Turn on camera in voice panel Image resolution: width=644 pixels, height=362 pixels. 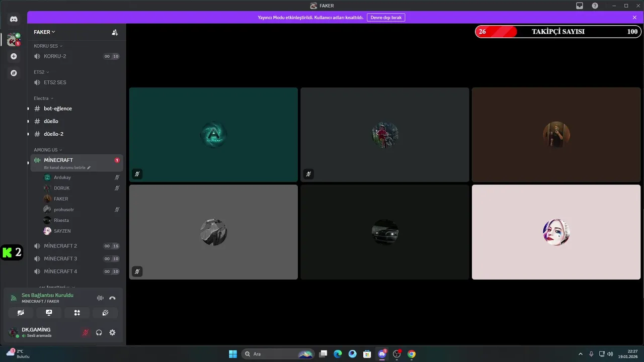21,313
